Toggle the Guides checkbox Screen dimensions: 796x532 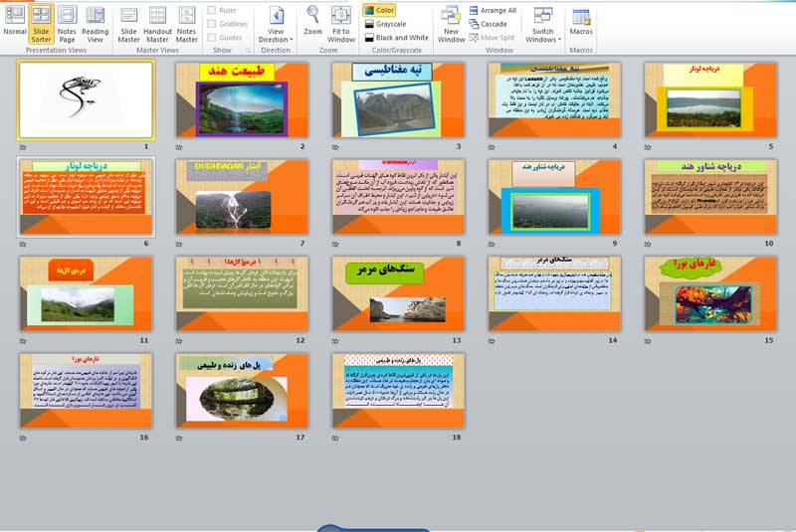(225, 38)
